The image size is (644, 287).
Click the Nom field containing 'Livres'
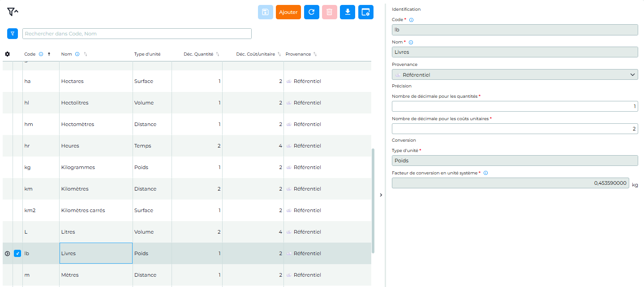pos(515,52)
